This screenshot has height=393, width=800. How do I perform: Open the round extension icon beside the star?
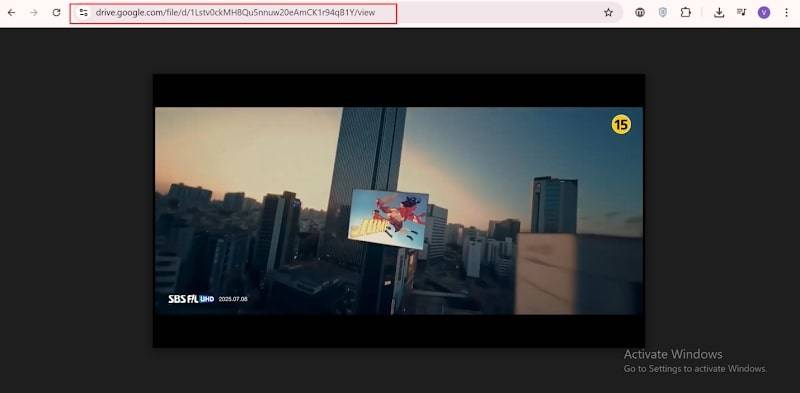coord(640,13)
